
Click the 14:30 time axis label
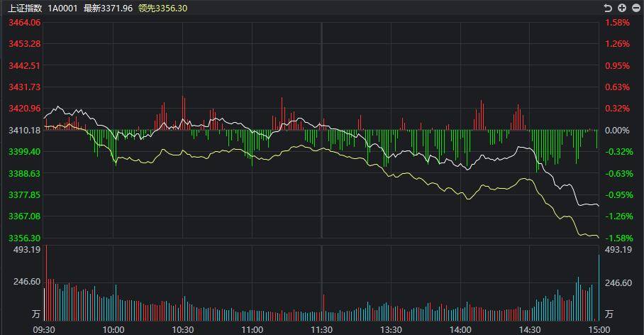click(530, 329)
